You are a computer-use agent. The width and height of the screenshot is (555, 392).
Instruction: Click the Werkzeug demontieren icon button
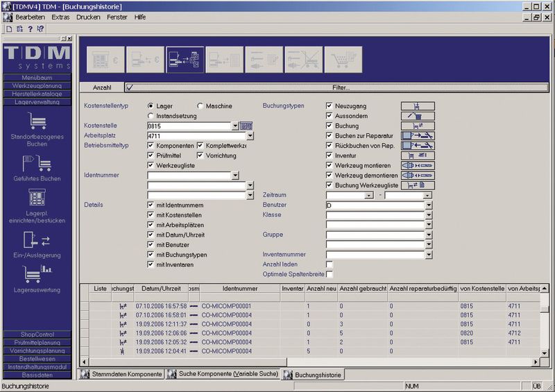pos(418,176)
